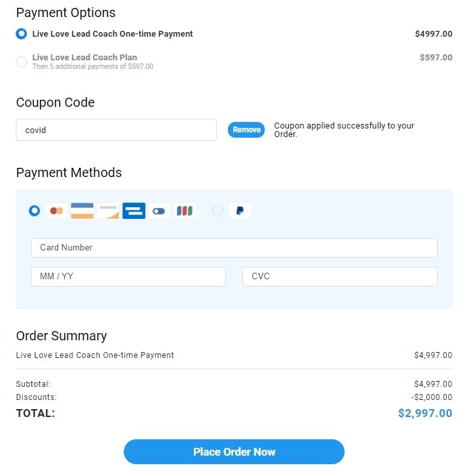Click the JCB card icon
The image size is (471, 476).
[x=185, y=210]
